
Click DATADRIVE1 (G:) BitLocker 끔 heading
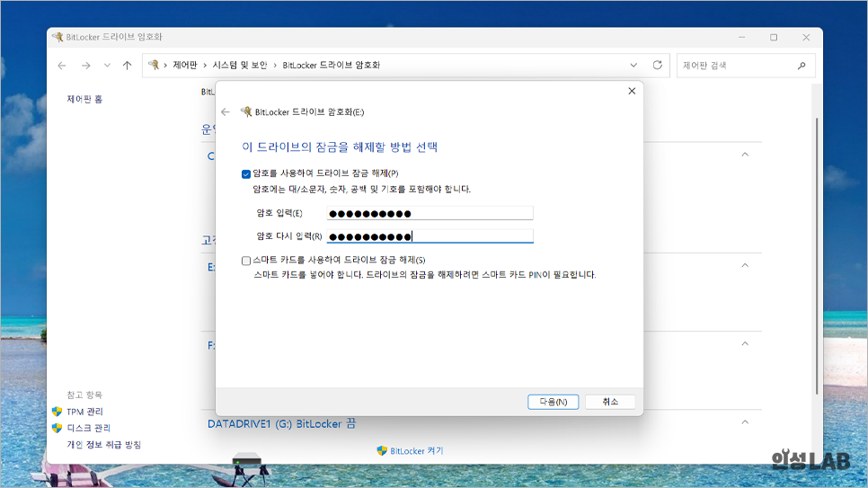(282, 424)
